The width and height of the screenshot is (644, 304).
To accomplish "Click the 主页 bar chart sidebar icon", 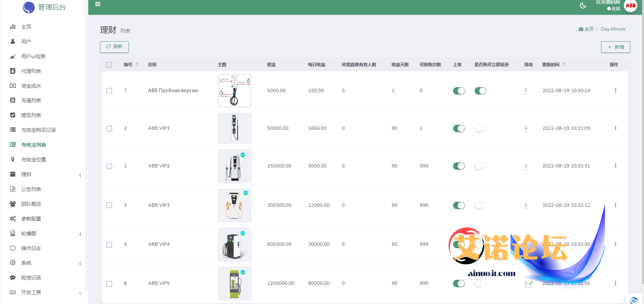I will click(13, 27).
